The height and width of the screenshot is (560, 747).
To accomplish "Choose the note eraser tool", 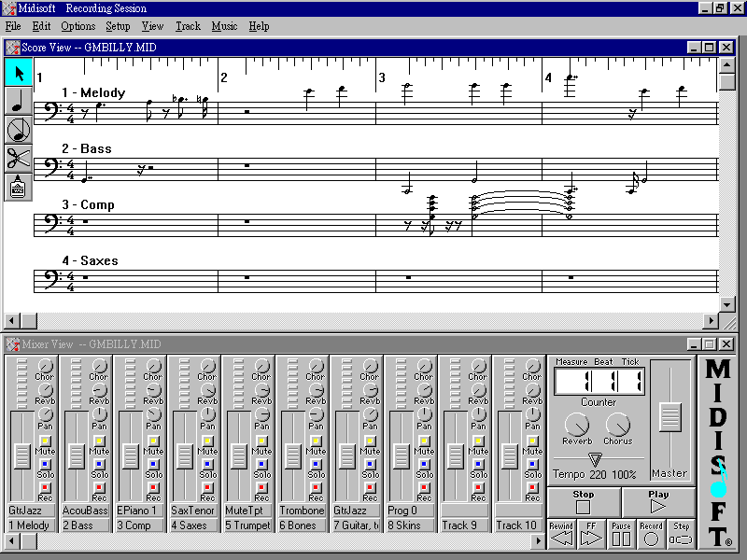I will click(x=18, y=131).
